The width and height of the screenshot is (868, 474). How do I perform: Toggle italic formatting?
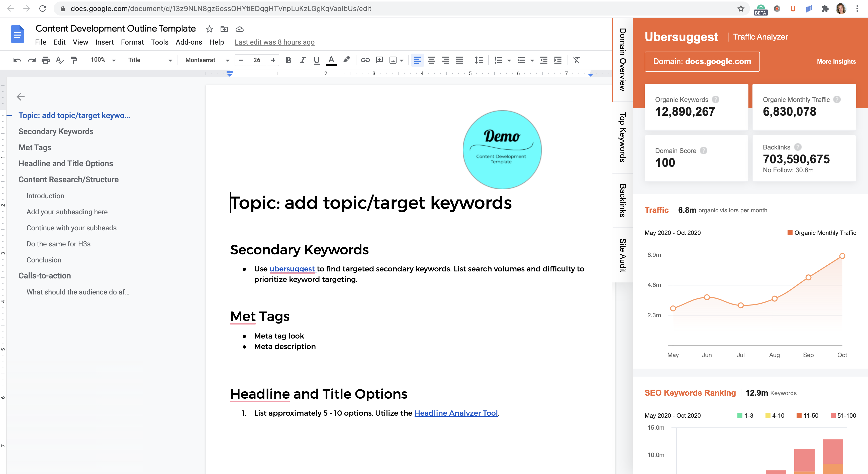[302, 60]
